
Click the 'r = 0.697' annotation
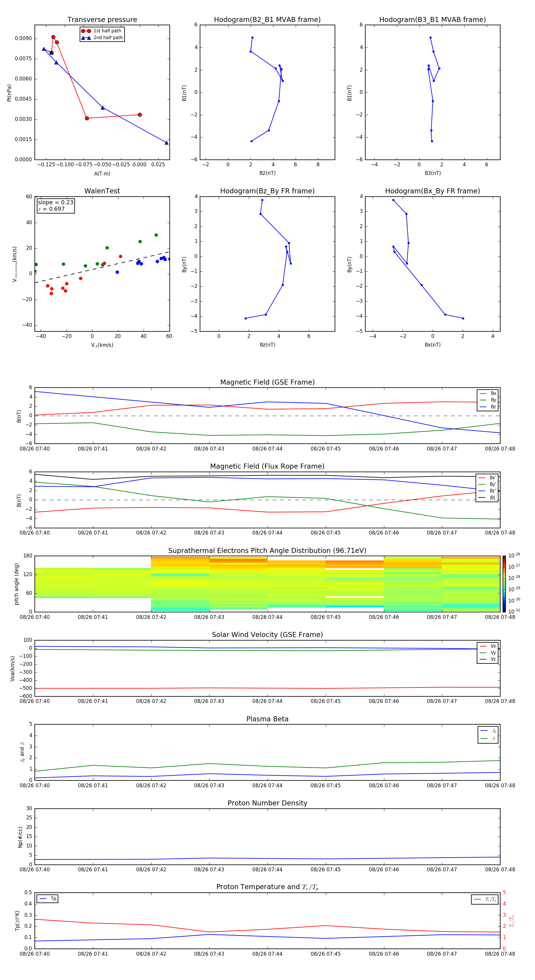click(x=51, y=209)
